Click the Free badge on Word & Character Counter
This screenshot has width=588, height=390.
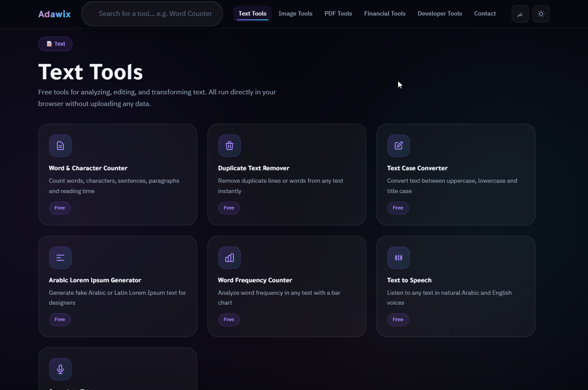tap(60, 208)
